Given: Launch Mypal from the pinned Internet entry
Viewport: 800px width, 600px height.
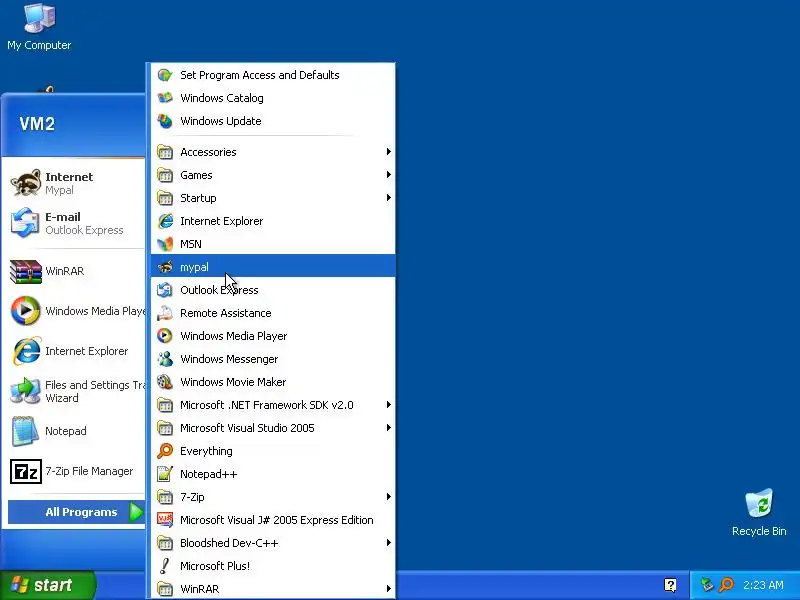Looking at the screenshot, I should (x=74, y=183).
